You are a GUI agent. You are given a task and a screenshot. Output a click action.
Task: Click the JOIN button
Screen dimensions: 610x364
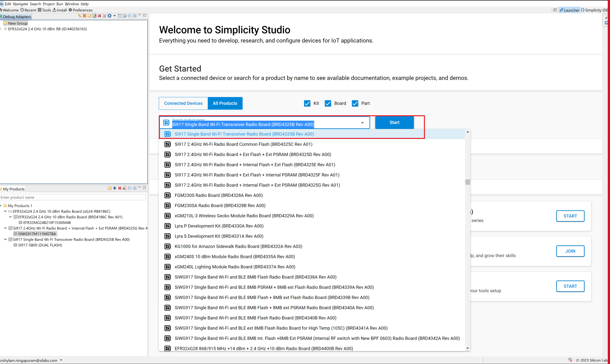570,251
